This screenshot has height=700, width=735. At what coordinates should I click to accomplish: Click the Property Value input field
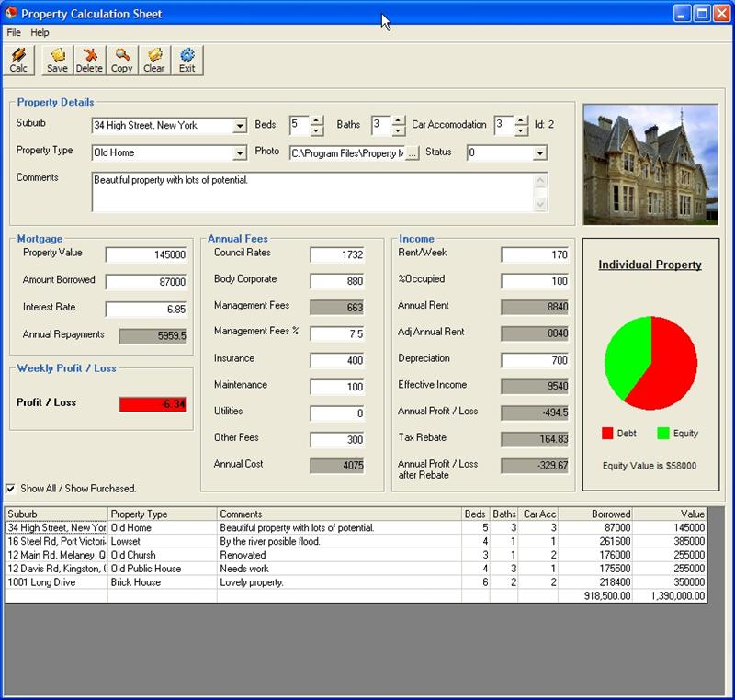pos(146,255)
